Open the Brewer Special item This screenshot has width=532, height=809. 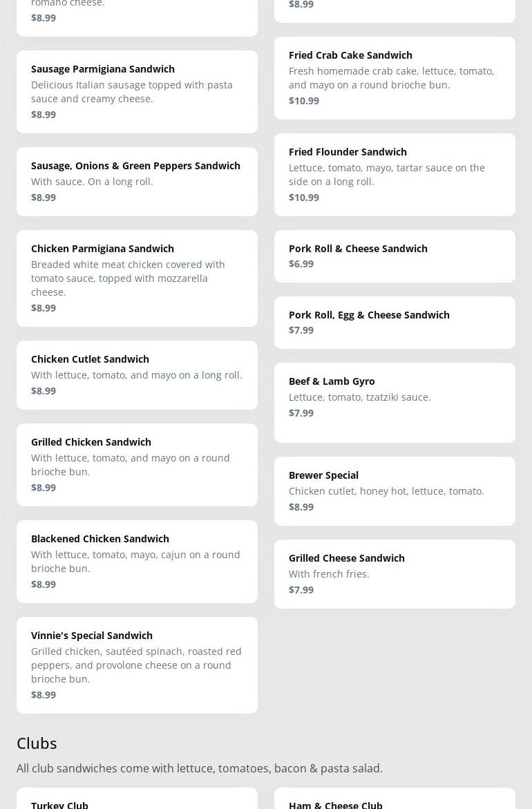click(x=395, y=491)
